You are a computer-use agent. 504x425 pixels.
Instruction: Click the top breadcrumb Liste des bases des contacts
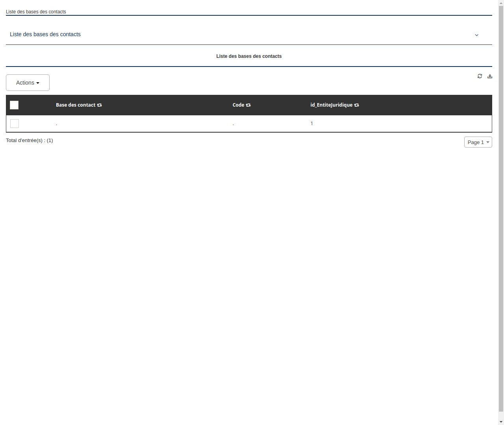36,12
